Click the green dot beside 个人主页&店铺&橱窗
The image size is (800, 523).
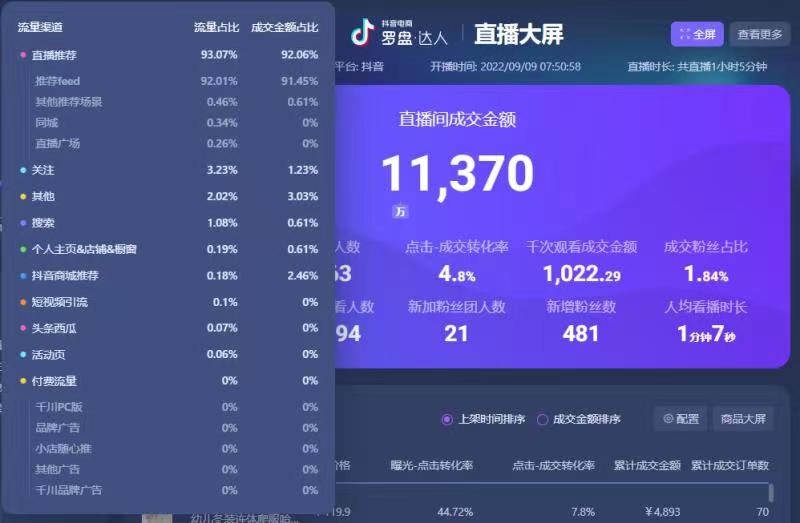tap(23, 250)
